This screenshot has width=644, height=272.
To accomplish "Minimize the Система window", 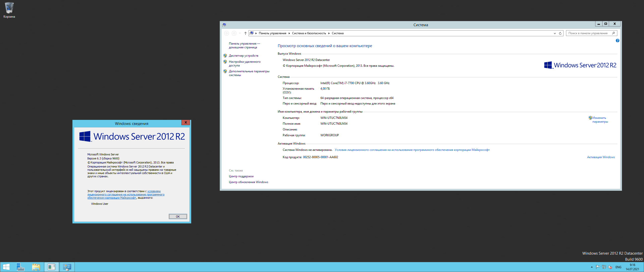I will click(599, 24).
